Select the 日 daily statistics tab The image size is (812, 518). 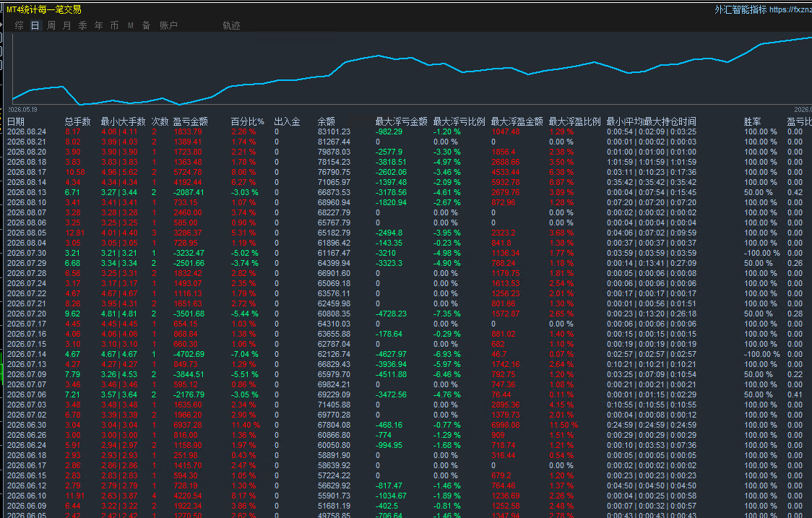pyautogui.click(x=35, y=25)
